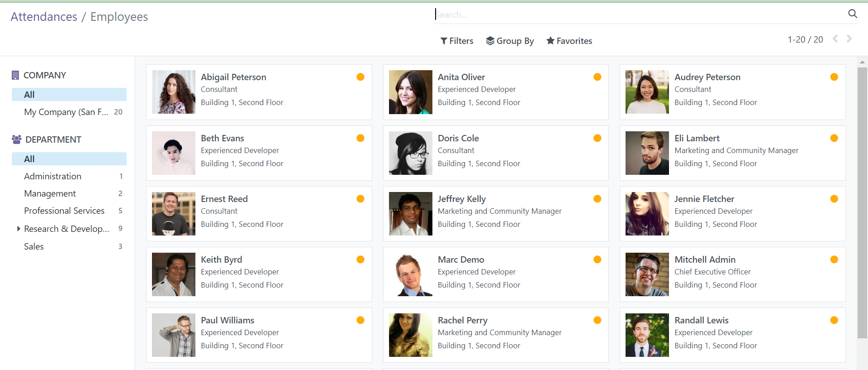The image size is (868, 370).
Task: Click Mitchell Admin's attendance status indicator
Action: click(x=834, y=259)
